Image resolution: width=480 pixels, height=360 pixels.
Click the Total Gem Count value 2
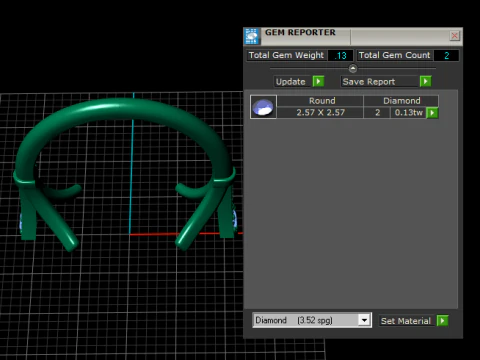(447, 55)
